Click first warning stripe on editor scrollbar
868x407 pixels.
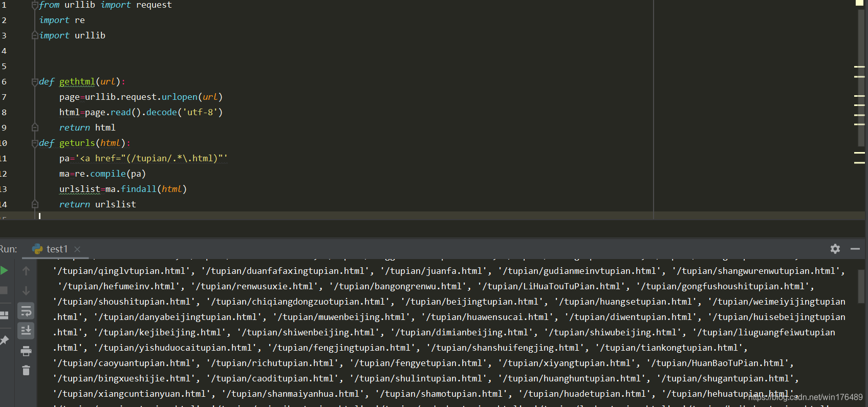coord(859,67)
